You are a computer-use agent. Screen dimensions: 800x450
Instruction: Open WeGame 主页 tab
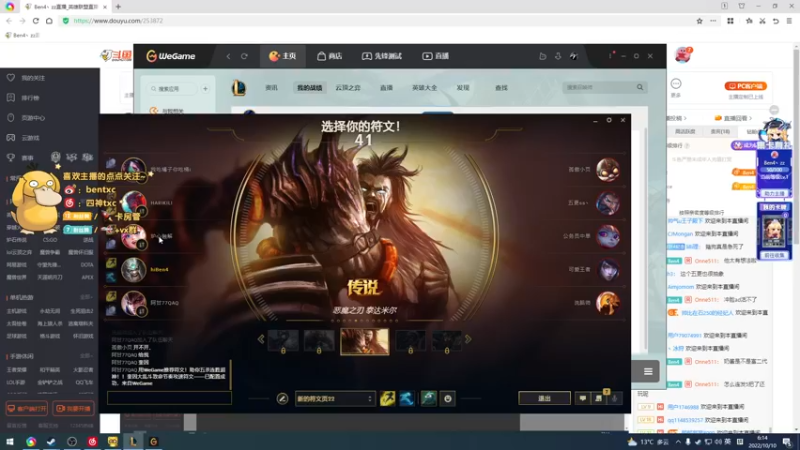(x=283, y=56)
